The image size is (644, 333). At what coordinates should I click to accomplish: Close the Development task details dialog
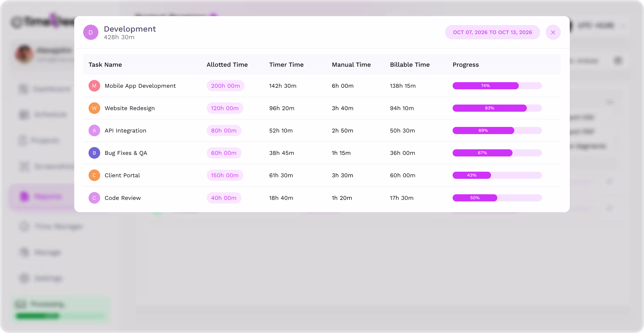click(x=553, y=32)
